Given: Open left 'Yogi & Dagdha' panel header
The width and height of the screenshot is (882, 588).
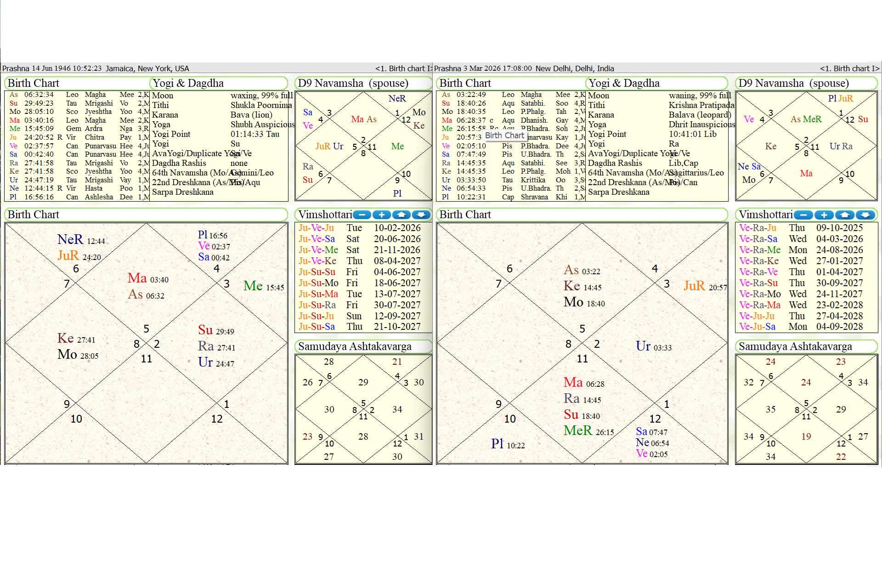Looking at the screenshot, I should [188, 83].
